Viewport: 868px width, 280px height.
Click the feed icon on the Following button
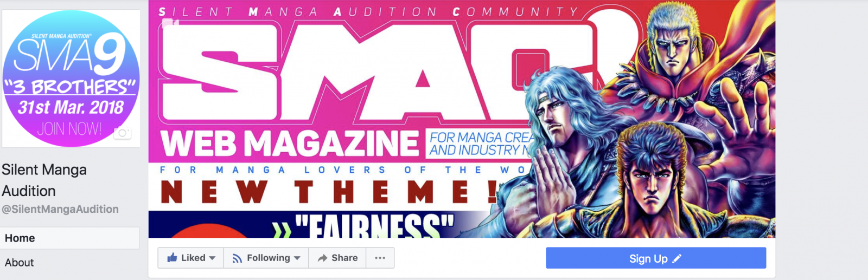coord(237,258)
